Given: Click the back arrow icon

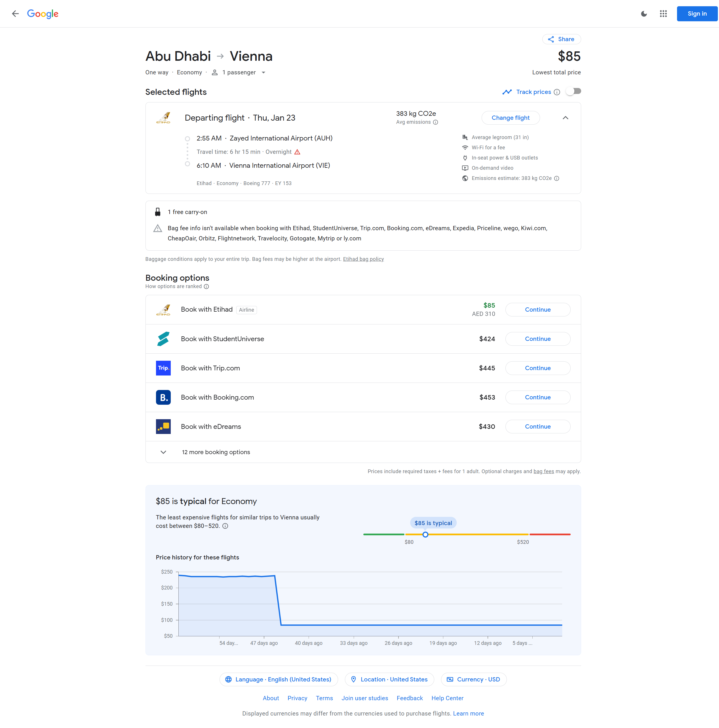Looking at the screenshot, I should point(15,14).
